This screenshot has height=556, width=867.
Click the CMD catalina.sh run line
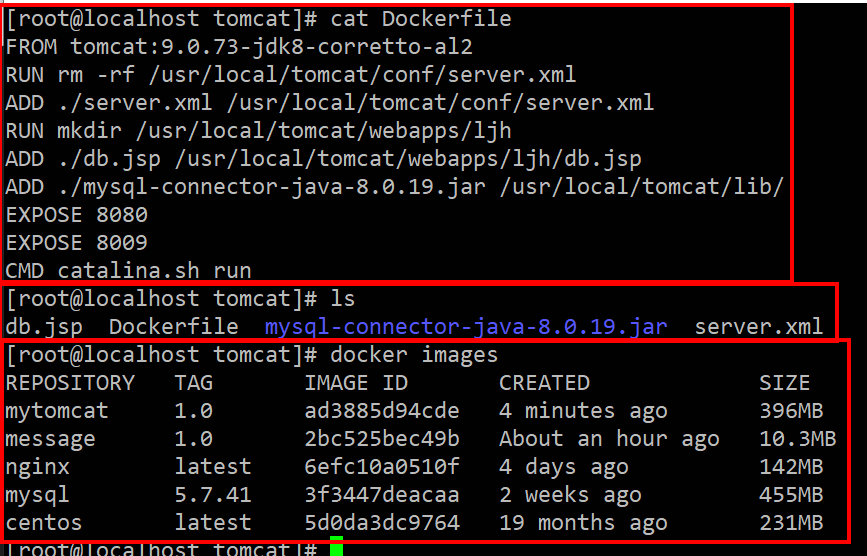(x=128, y=271)
